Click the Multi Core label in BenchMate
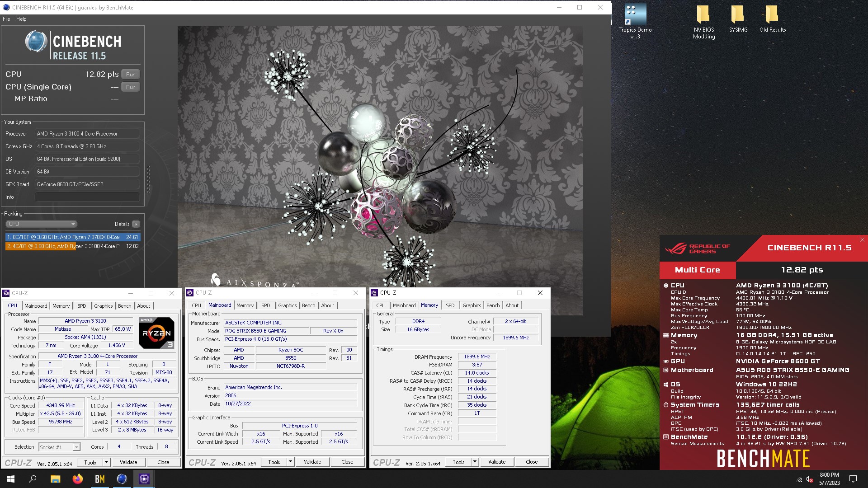 tap(697, 270)
